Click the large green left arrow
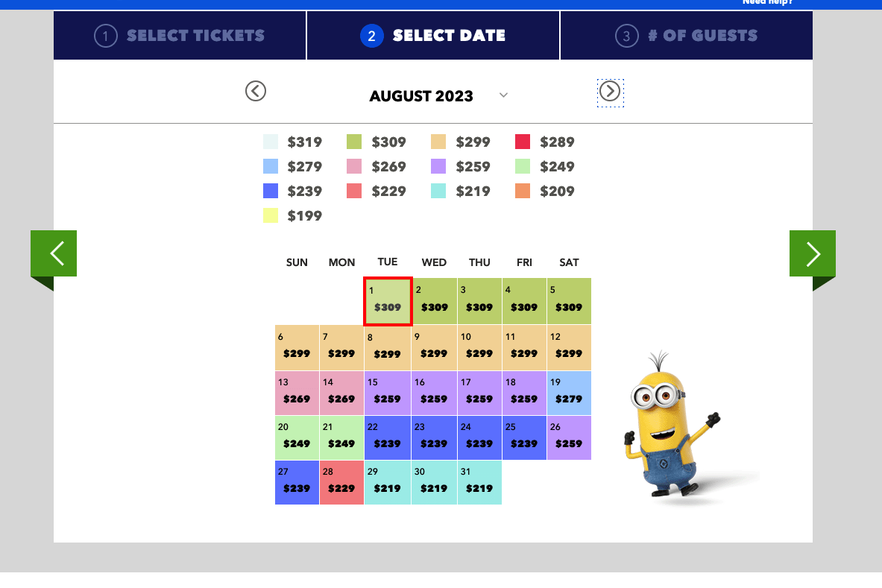Screen dimensions: 882x588 (x=53, y=253)
